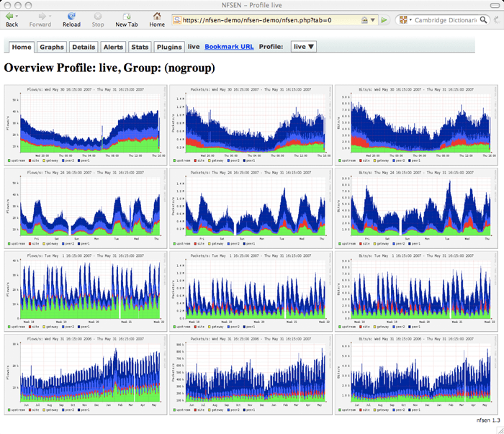504x434 pixels.
Task: Switch to the Stats tab
Action: pyautogui.click(x=140, y=47)
